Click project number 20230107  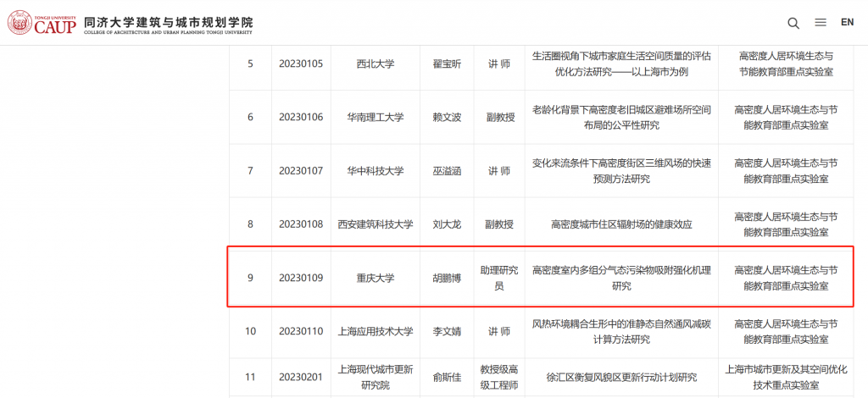pos(301,171)
